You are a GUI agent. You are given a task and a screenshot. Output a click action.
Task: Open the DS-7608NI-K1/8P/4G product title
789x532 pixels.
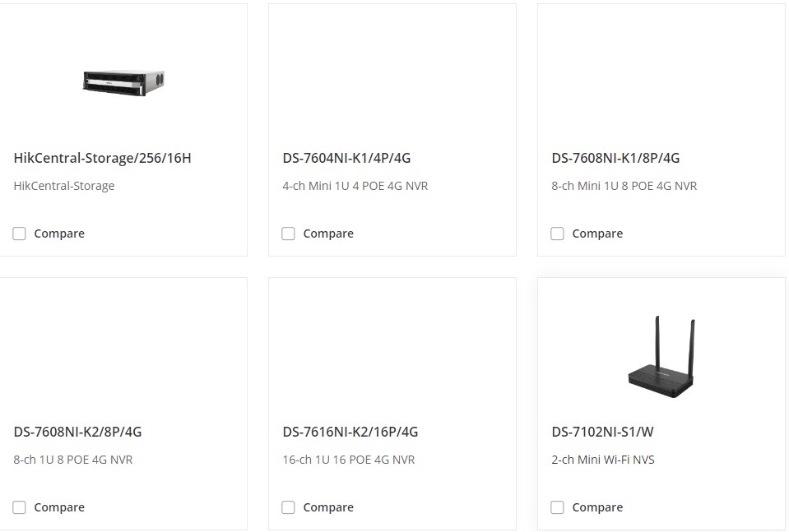[x=615, y=158]
